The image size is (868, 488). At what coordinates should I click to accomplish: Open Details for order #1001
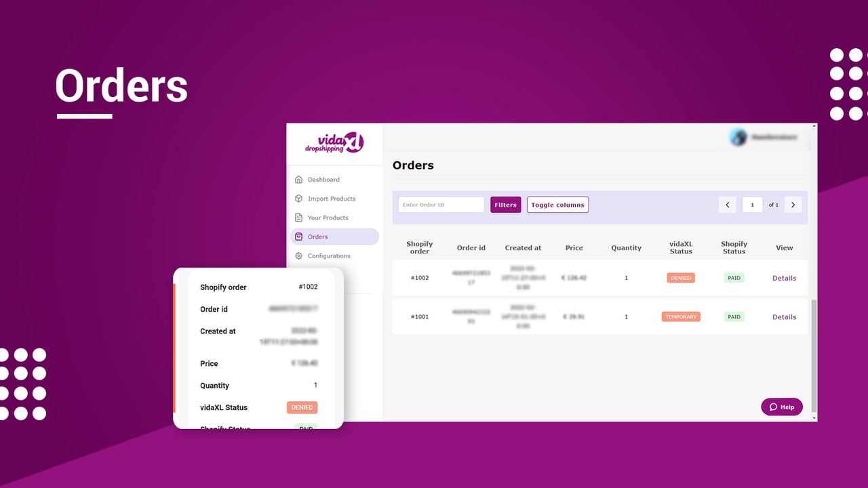[x=785, y=317]
